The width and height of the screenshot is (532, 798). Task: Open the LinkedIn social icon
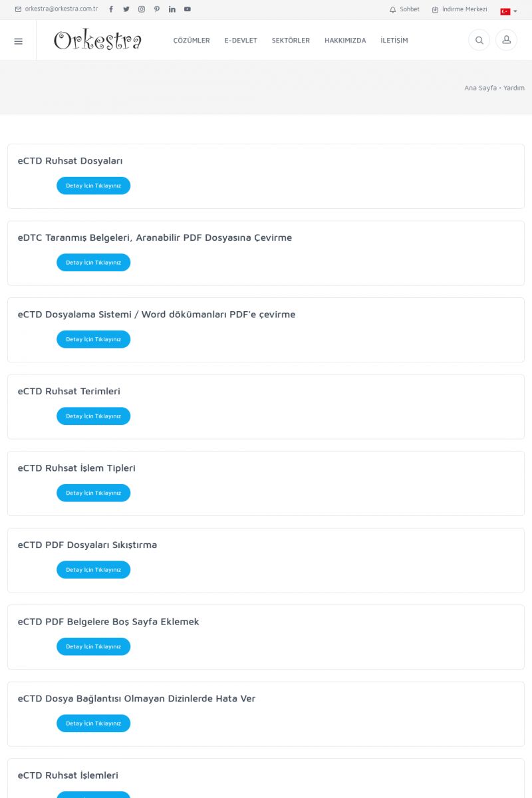(172, 9)
